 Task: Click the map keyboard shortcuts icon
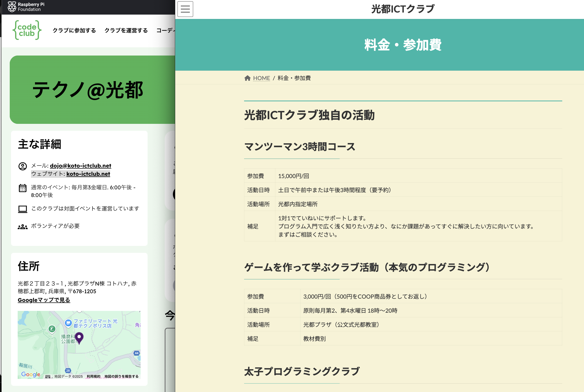(x=48, y=376)
